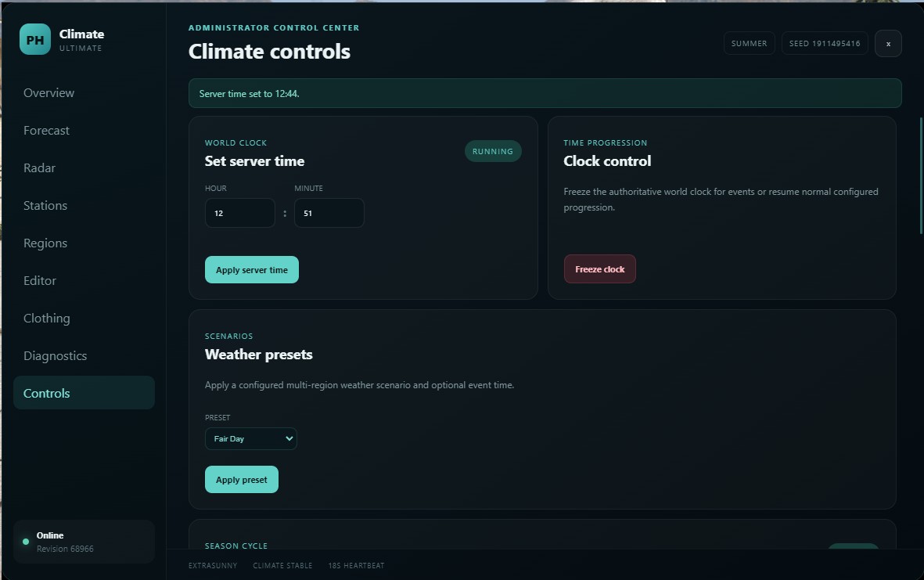Click the SEED 1911495416 badge

pyautogui.click(x=825, y=44)
